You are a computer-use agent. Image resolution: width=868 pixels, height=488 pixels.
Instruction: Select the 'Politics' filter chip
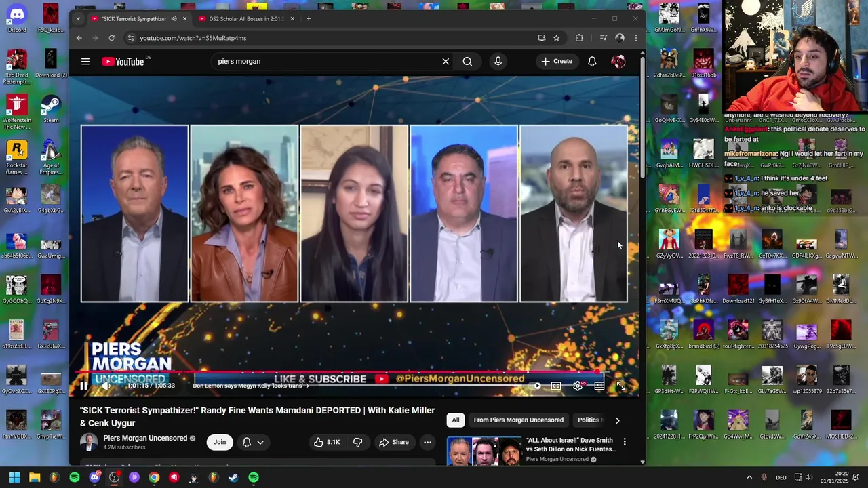tap(589, 420)
